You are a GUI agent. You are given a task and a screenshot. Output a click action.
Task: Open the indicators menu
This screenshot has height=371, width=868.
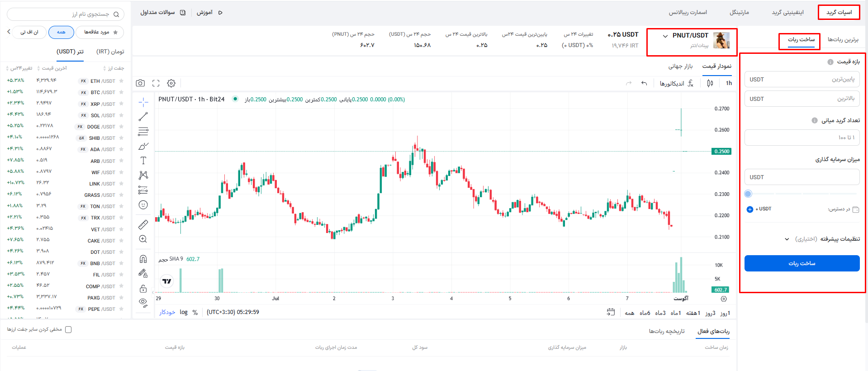pos(676,83)
